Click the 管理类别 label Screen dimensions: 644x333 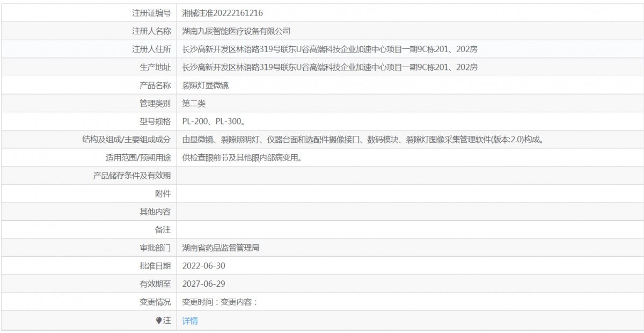click(x=155, y=103)
